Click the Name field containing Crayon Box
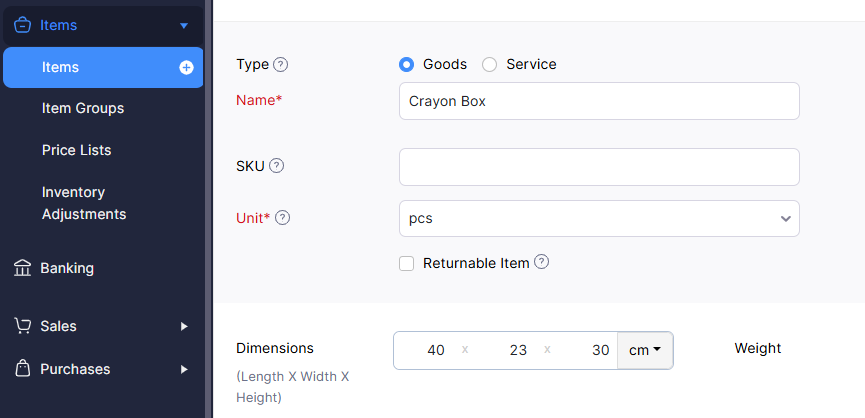 point(598,101)
